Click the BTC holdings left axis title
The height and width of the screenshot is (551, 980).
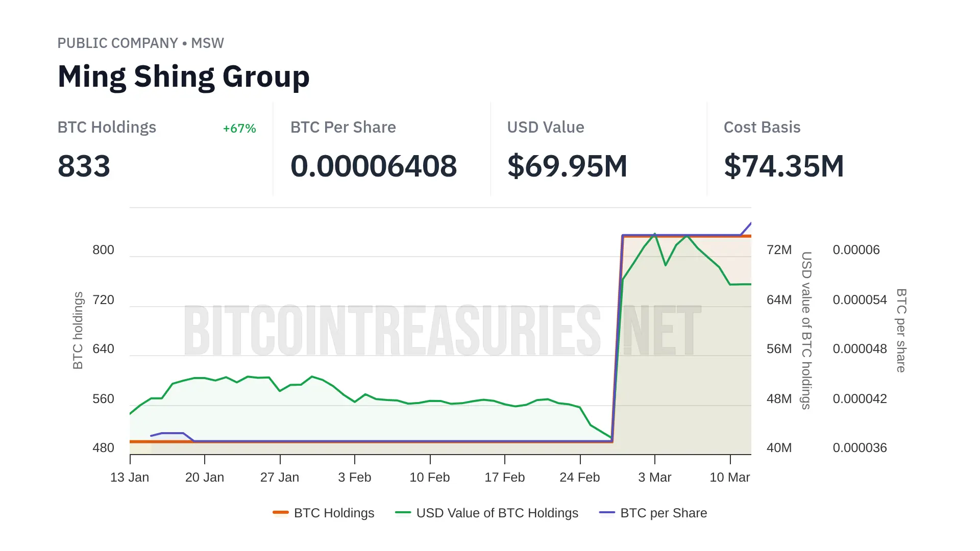[x=78, y=330]
